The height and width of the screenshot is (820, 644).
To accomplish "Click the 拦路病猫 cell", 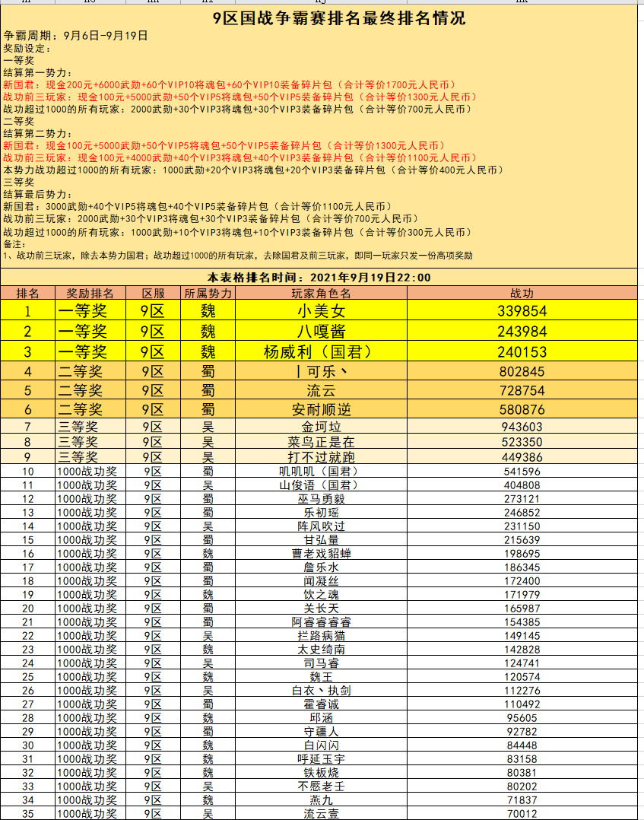I will pos(321,635).
